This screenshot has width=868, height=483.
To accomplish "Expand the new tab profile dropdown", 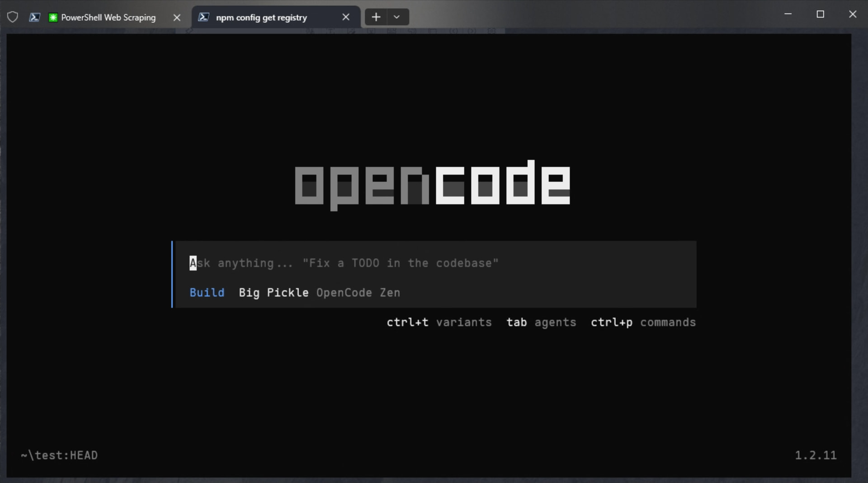I will (396, 17).
